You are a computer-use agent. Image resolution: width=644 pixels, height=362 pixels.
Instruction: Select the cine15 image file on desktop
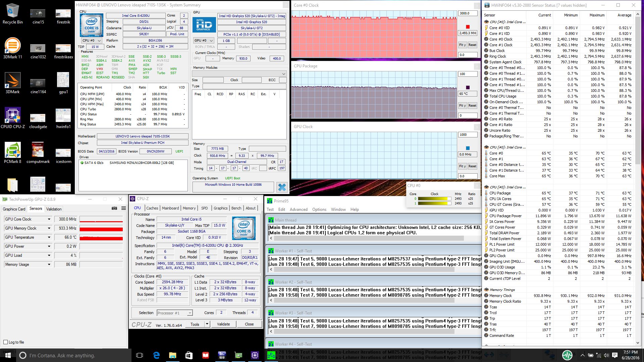38,16
